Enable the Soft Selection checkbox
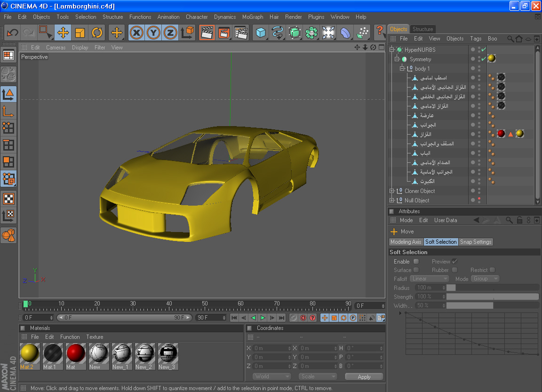Viewport: 542px width, 392px height. (416, 262)
